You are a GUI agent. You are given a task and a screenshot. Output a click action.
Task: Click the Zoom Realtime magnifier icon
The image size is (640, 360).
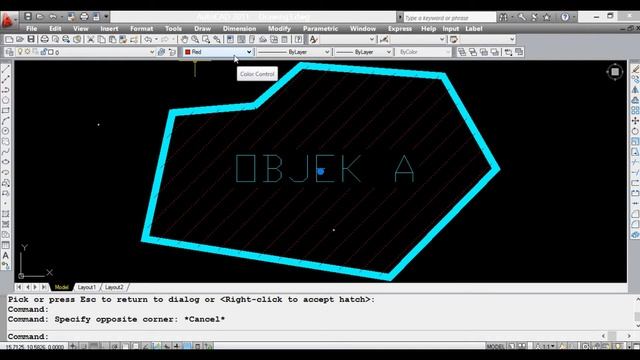point(195,40)
